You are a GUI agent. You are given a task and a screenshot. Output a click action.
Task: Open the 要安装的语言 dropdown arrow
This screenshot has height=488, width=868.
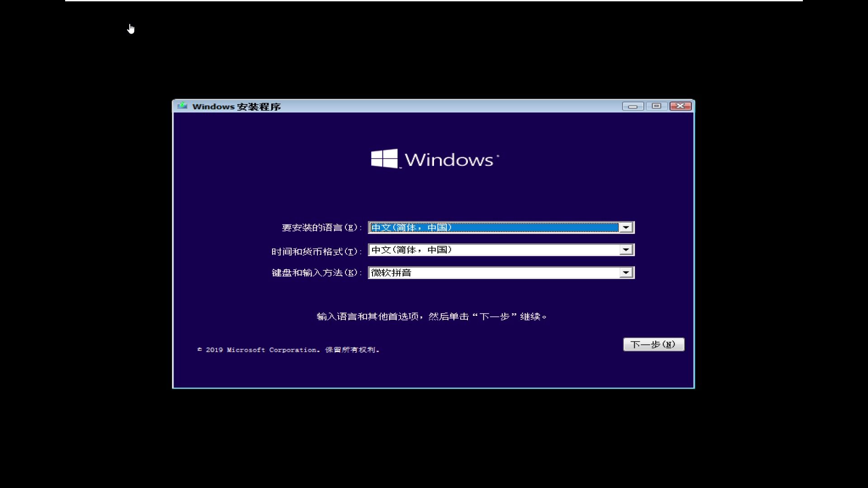tap(626, 227)
